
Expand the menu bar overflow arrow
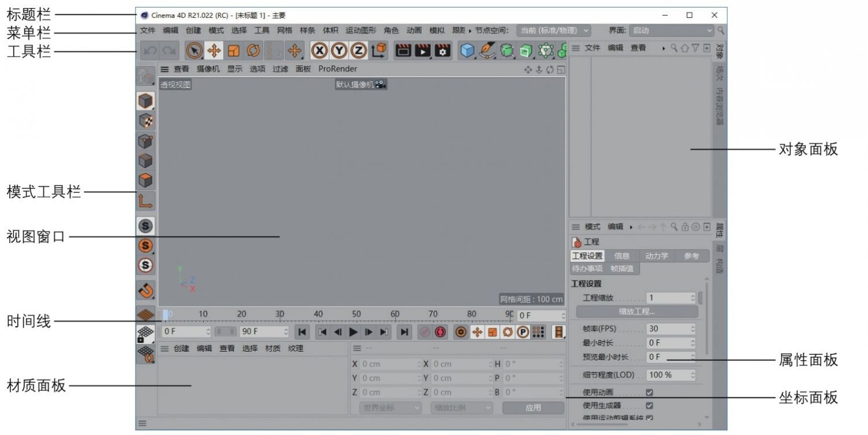click(470, 31)
